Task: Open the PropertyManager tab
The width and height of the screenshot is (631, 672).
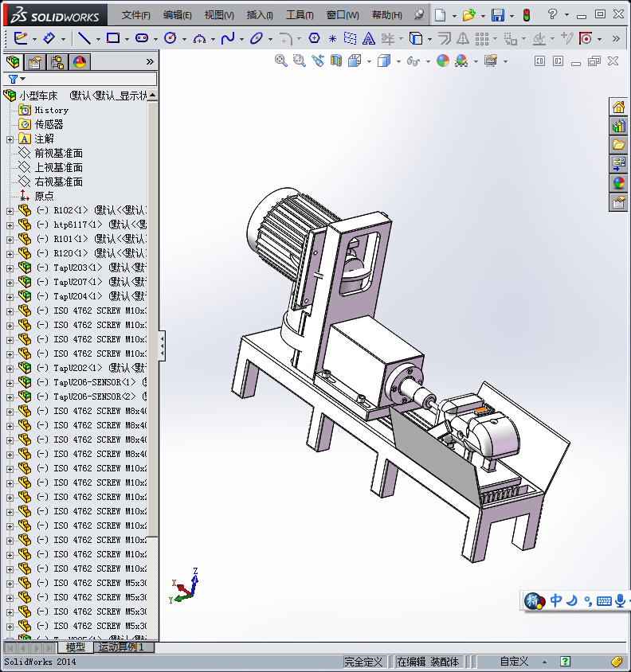Action: [x=35, y=63]
